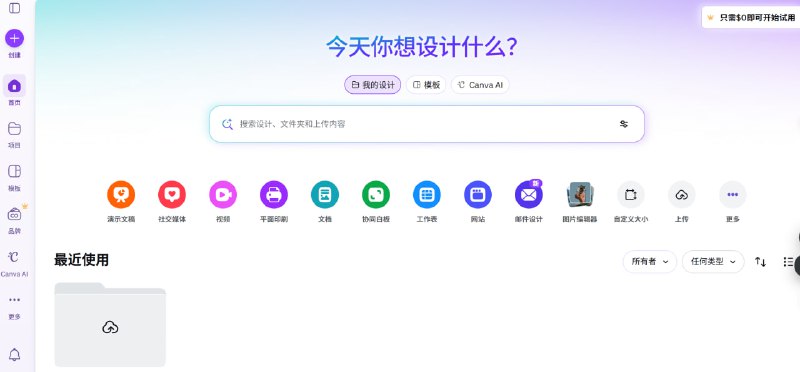Create a Sheet (工作表)

(427, 195)
